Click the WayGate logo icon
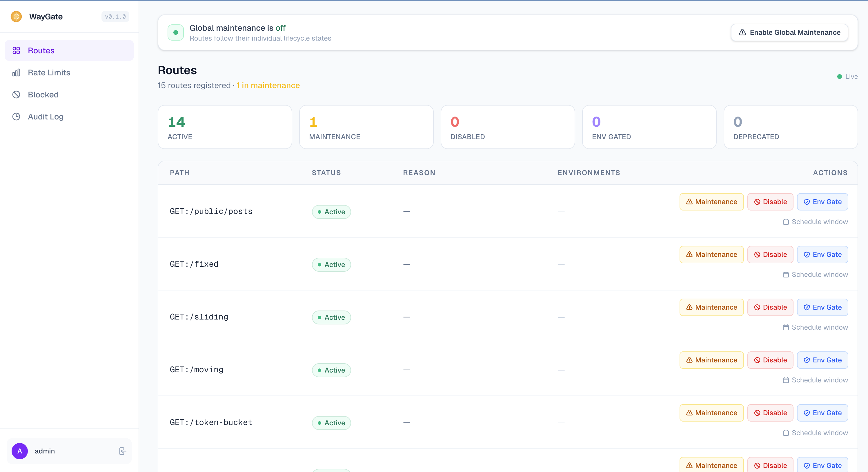 click(x=16, y=16)
